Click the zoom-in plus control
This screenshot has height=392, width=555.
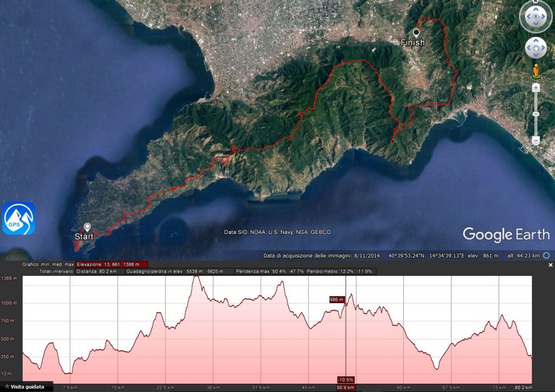pos(535,88)
